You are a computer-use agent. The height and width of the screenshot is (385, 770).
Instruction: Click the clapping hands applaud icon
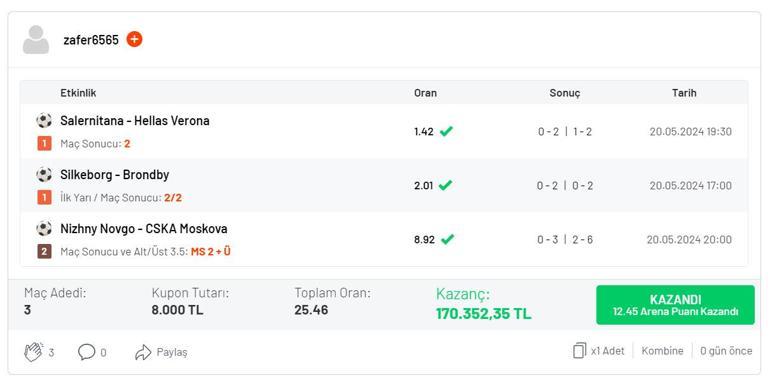pyautogui.click(x=33, y=352)
